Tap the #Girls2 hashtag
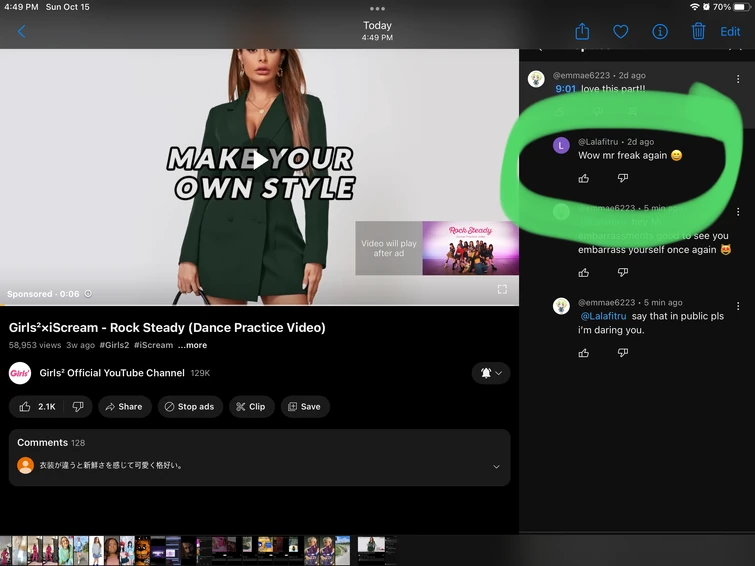Image resolution: width=755 pixels, height=566 pixels. tap(114, 345)
